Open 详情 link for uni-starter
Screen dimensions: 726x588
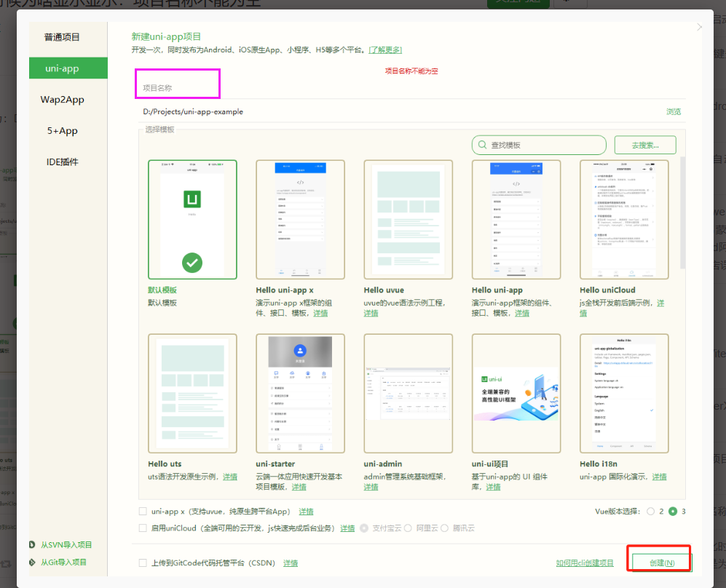click(299, 487)
